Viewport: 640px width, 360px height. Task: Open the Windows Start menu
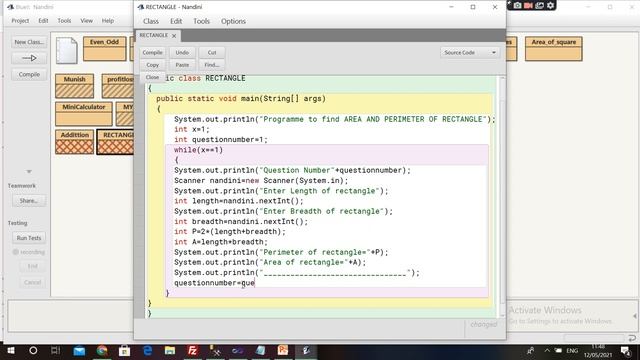coord(11,351)
